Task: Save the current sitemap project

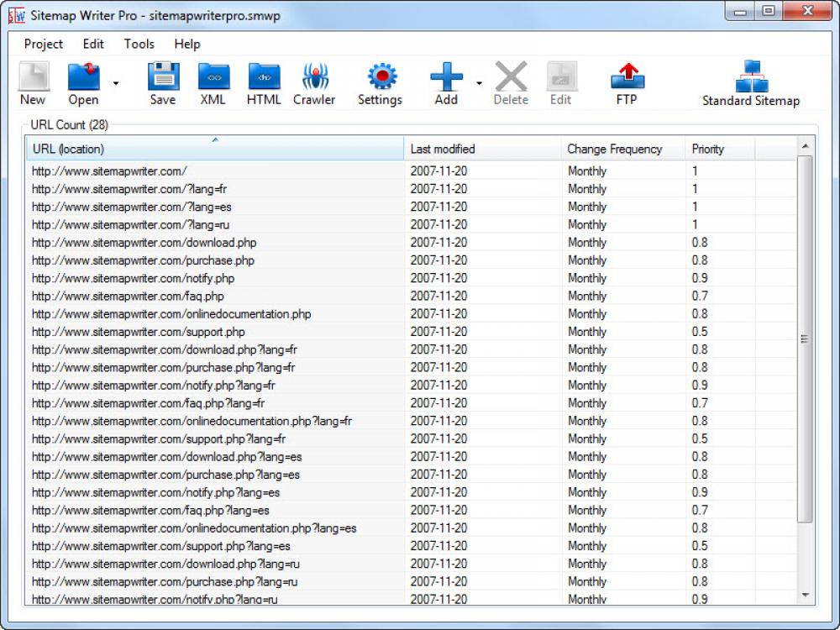Action: 162,81
